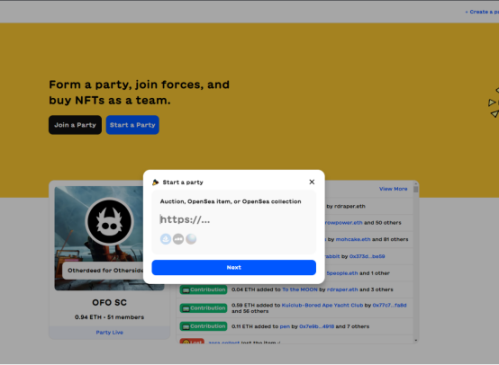Click the OFO SC skull avatar thumbnail
The width and height of the screenshot is (499, 365).
(109, 222)
